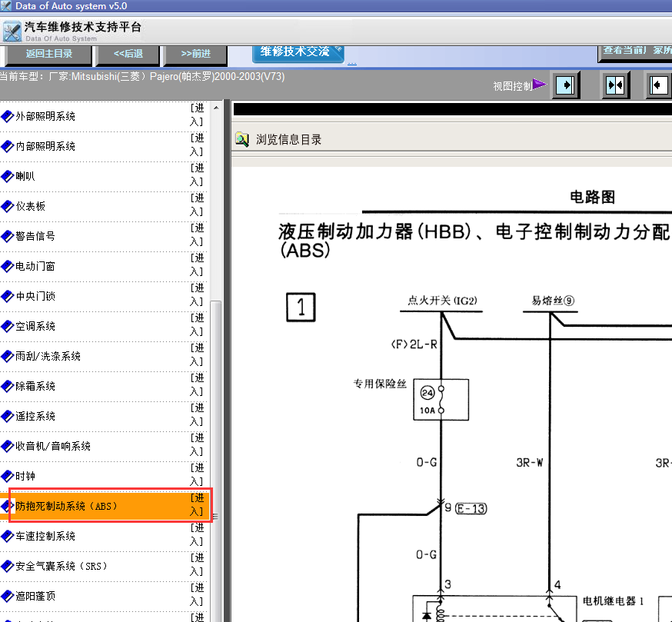Click the E-13 connector label in diagram
This screenshot has height=622, width=672.
[x=471, y=508]
